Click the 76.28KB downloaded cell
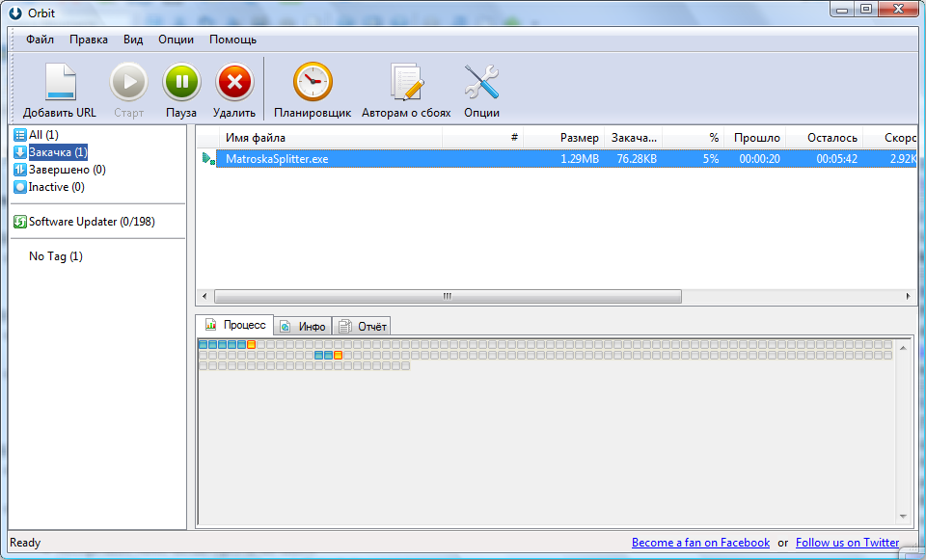The width and height of the screenshot is (926, 560). 637,159
